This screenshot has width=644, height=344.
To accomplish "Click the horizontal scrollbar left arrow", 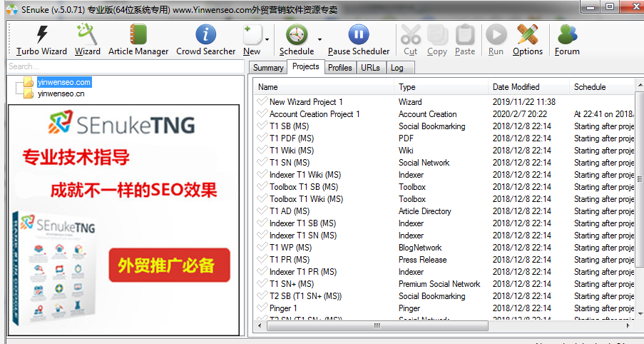I will coord(260,325).
